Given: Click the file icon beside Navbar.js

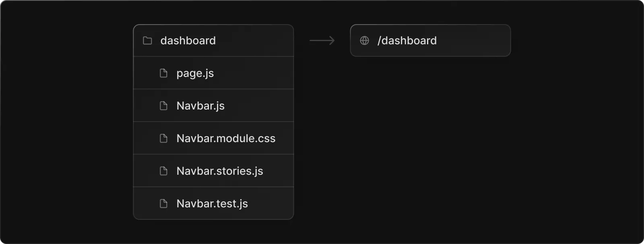Looking at the screenshot, I should [x=163, y=106].
